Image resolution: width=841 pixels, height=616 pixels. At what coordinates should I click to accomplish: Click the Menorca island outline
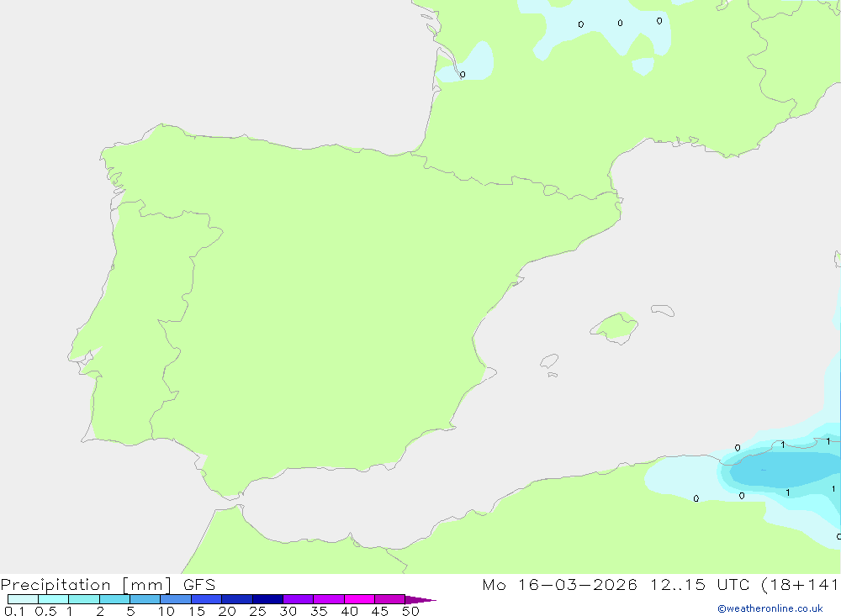pos(663,310)
